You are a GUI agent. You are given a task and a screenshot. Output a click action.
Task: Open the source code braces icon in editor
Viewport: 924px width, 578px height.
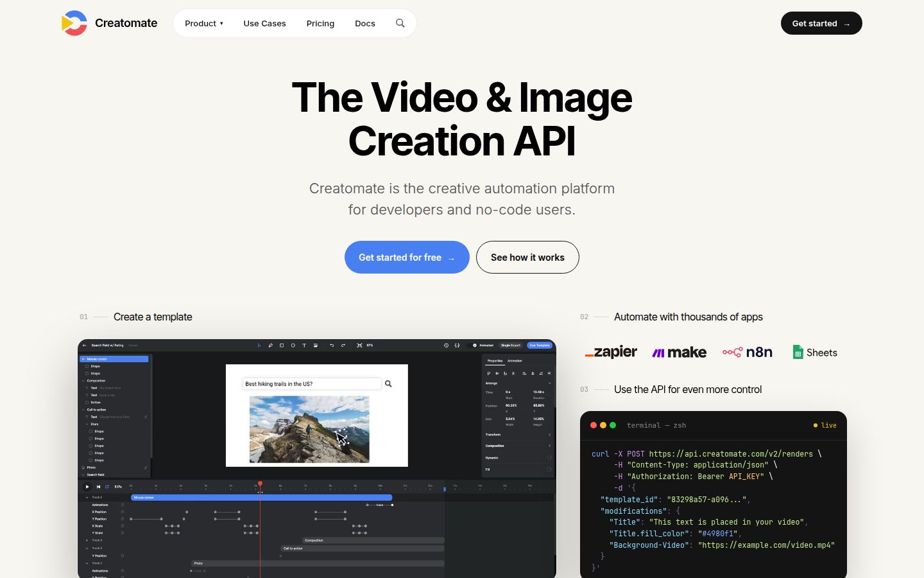point(457,346)
